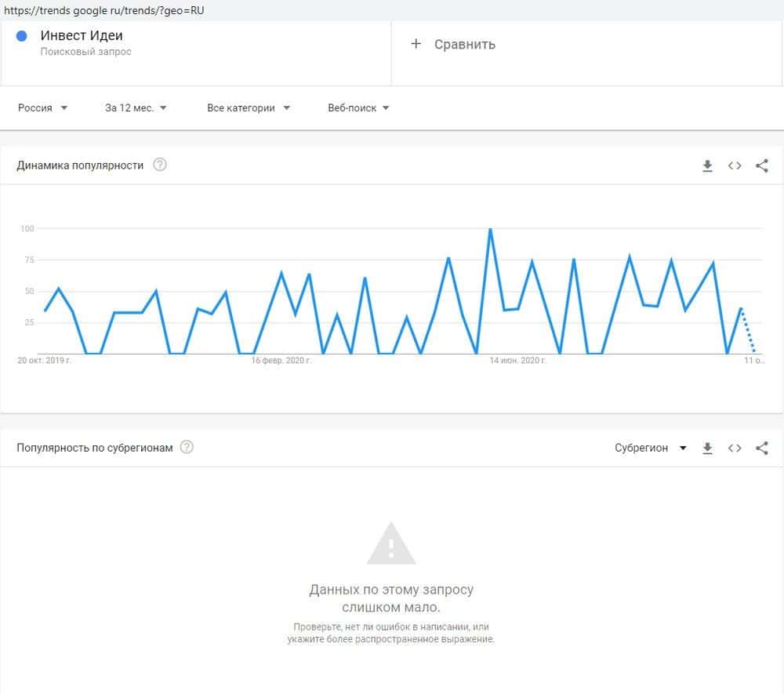Open the Россия region dropdown
This screenshot has height=694, width=784.
point(42,108)
